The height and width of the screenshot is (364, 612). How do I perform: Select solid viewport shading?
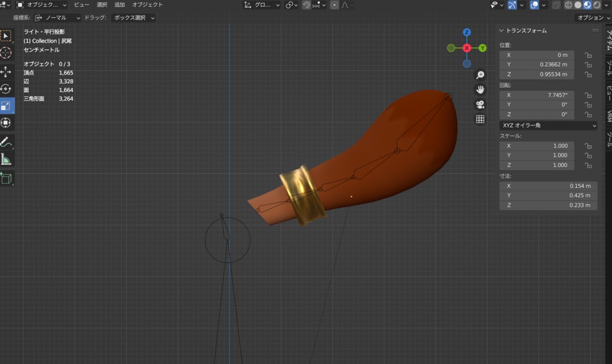pos(578,5)
